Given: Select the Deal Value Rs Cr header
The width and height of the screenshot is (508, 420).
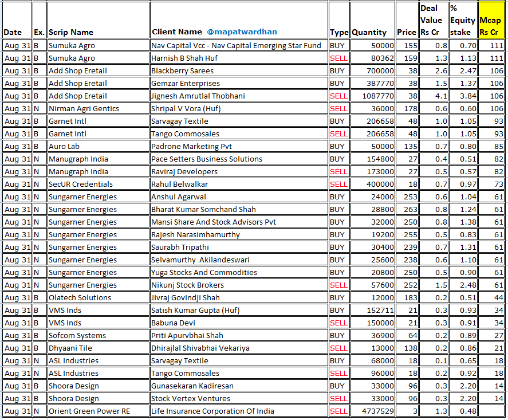Looking at the screenshot, I should click(x=434, y=20).
